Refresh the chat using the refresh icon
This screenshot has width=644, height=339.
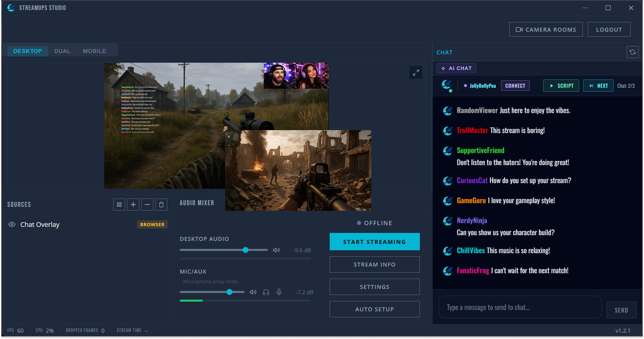[632, 52]
